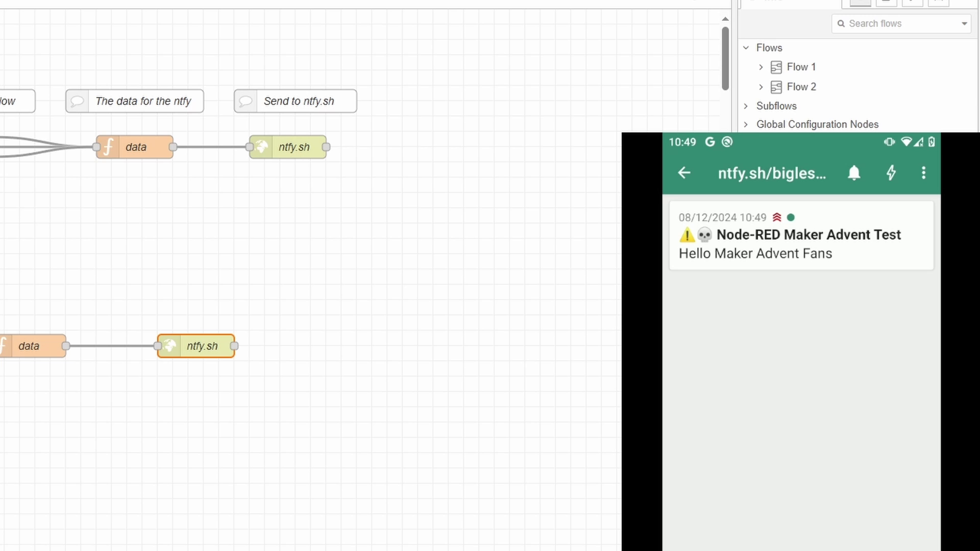The width and height of the screenshot is (980, 551).
Task: Click the globe icon on the selected ntfy.sh node
Action: coord(169,346)
